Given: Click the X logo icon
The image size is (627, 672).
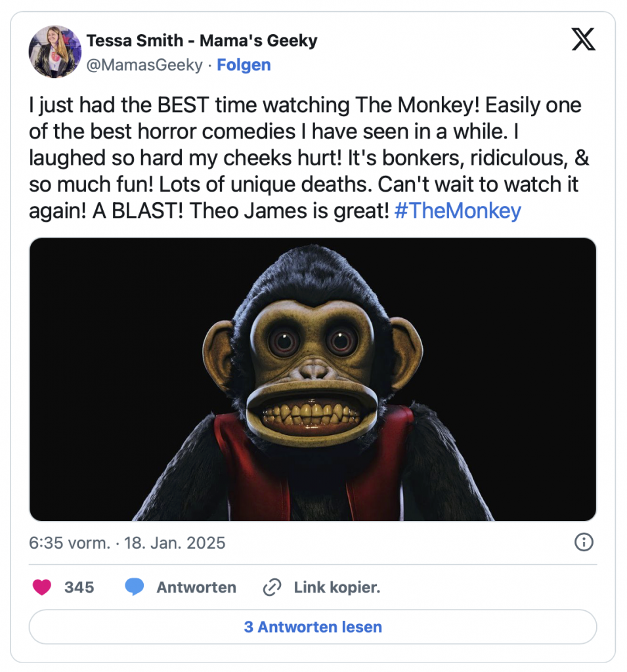Looking at the screenshot, I should click(x=583, y=39).
